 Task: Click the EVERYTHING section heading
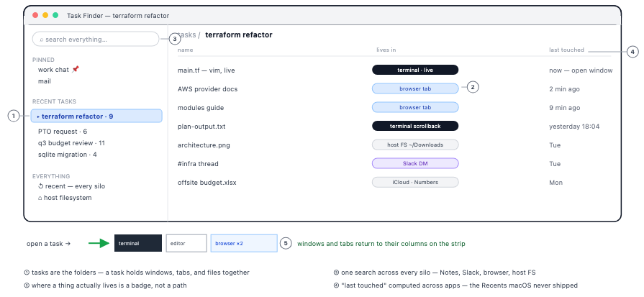[51, 176]
